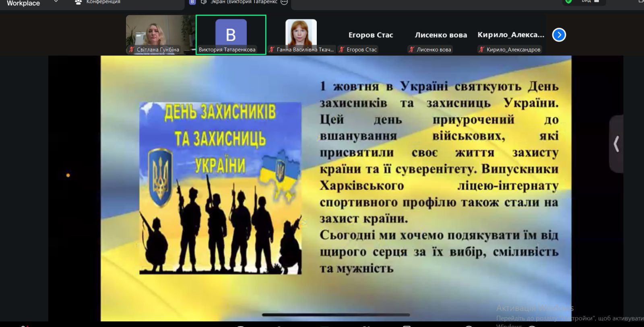Expand the Workplace dropdown chevron
The width and height of the screenshot is (644, 327).
pyautogui.click(x=56, y=2)
